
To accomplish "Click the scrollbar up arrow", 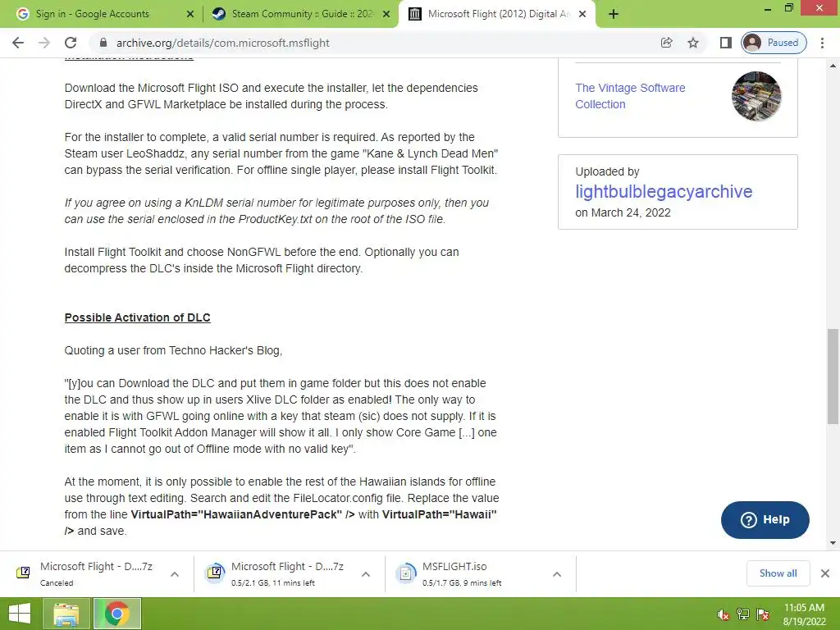I will (x=833, y=66).
